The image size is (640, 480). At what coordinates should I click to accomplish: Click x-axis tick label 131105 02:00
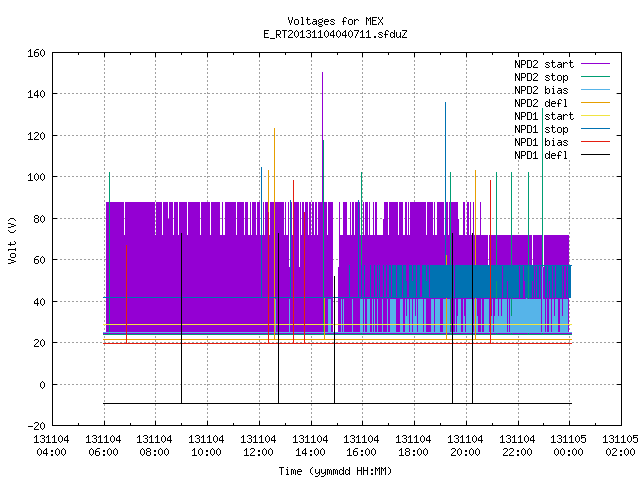tap(620, 446)
